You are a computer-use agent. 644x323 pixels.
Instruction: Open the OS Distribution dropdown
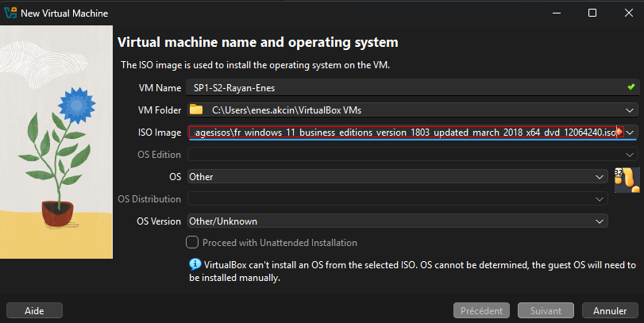click(x=600, y=198)
